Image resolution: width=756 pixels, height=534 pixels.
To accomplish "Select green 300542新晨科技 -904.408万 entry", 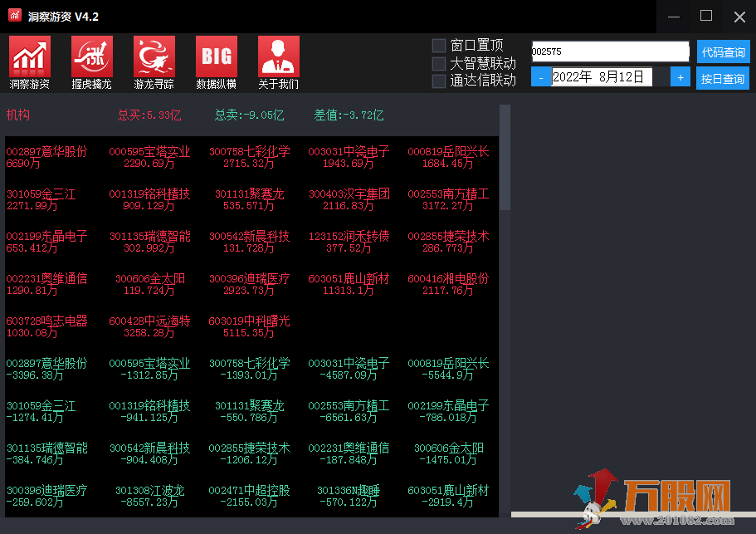I will click(149, 454).
